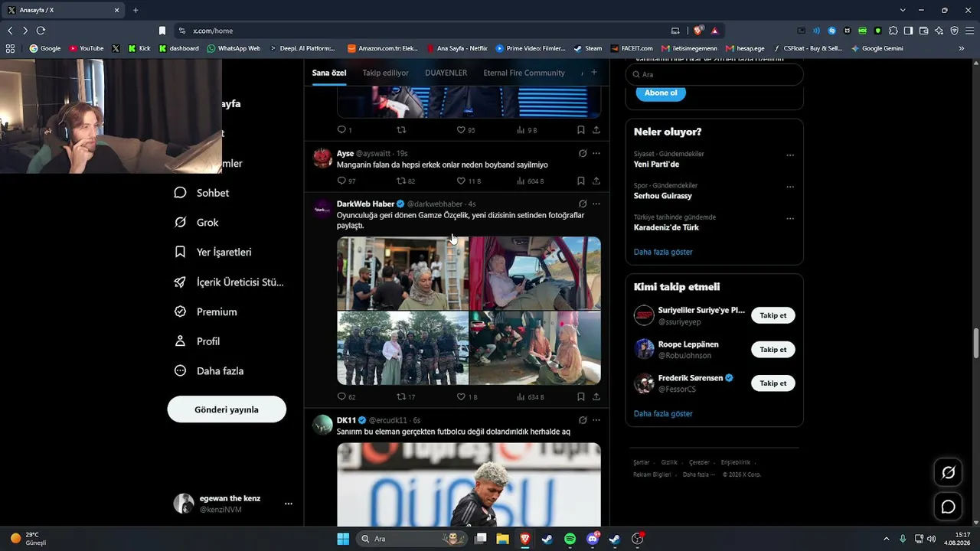Show hidden system tray icons
The width and height of the screenshot is (980, 551).
point(887,539)
